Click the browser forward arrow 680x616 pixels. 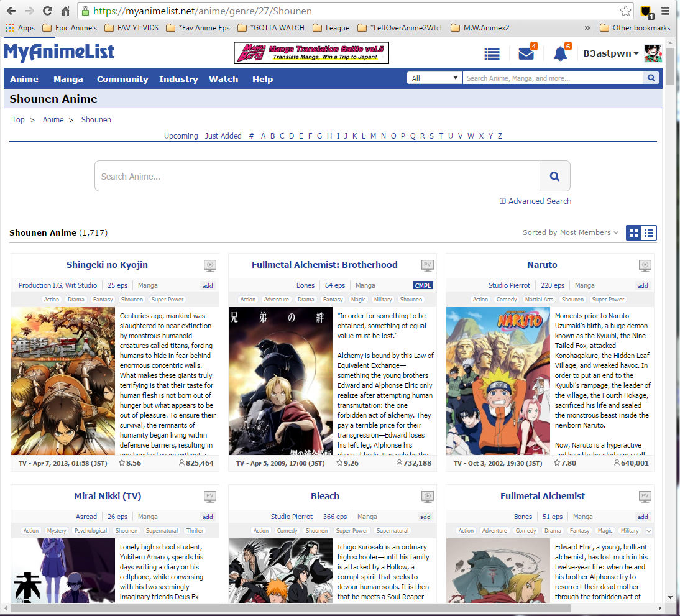tap(29, 11)
